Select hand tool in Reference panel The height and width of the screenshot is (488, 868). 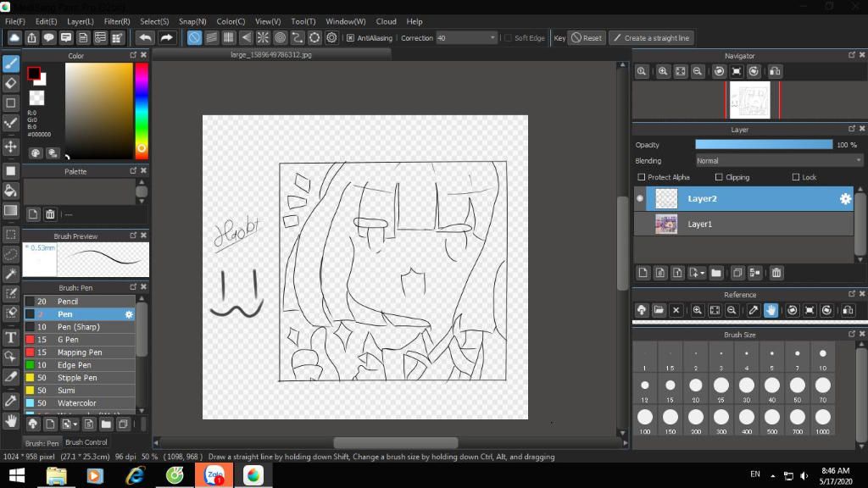(771, 310)
